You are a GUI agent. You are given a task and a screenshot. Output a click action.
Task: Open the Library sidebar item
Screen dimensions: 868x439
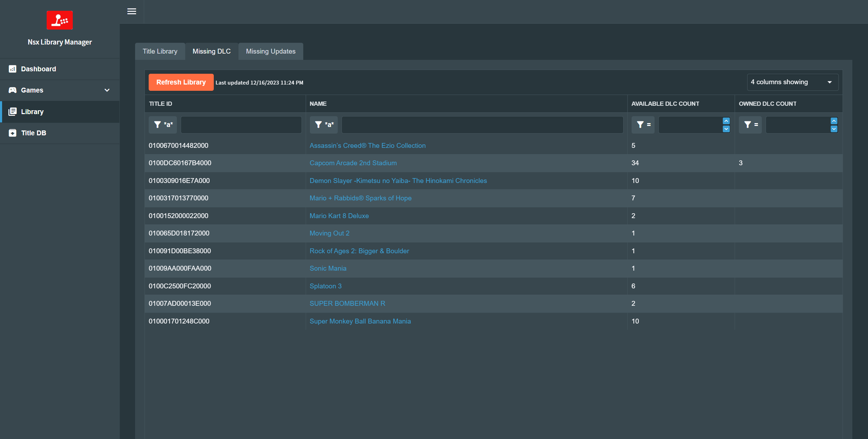click(x=60, y=112)
